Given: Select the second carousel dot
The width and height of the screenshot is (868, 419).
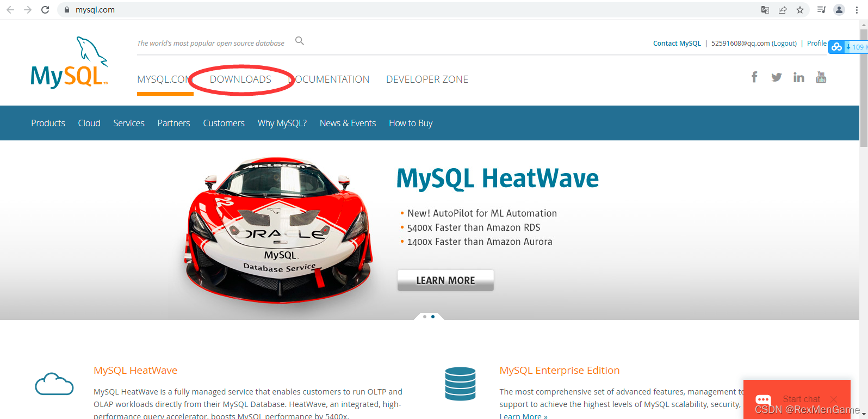Looking at the screenshot, I should coord(433,316).
